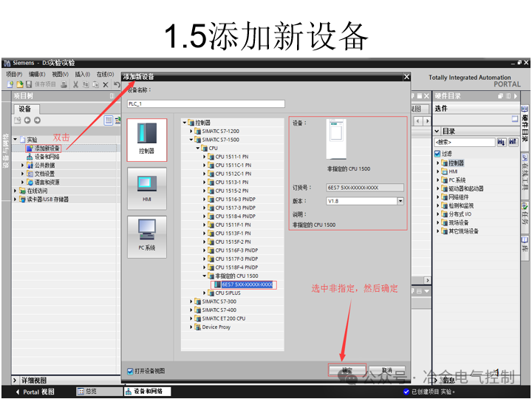Expand the SIMATIC ET 200 CPU folder
The image size is (532, 399).
191,318
